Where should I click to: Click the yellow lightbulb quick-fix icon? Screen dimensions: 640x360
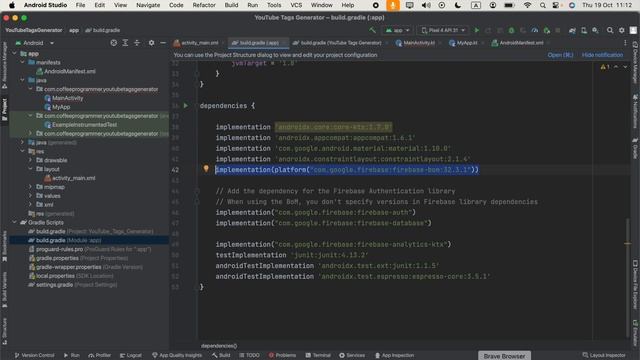(x=206, y=169)
